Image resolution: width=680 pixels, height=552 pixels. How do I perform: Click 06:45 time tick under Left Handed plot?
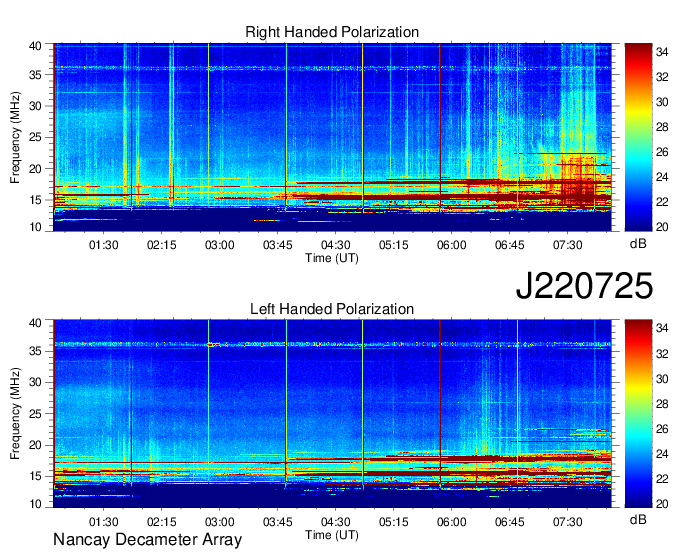[x=510, y=522]
